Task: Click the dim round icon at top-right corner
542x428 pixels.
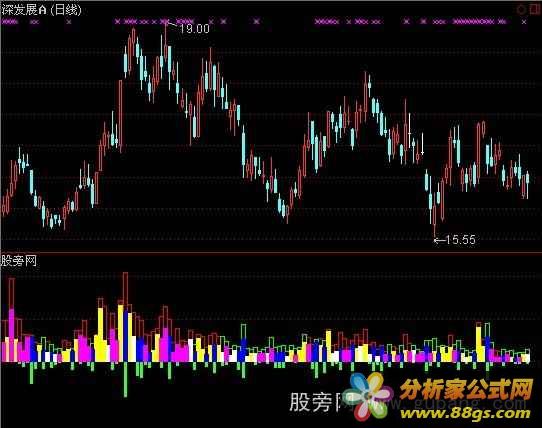Action: [521, 10]
